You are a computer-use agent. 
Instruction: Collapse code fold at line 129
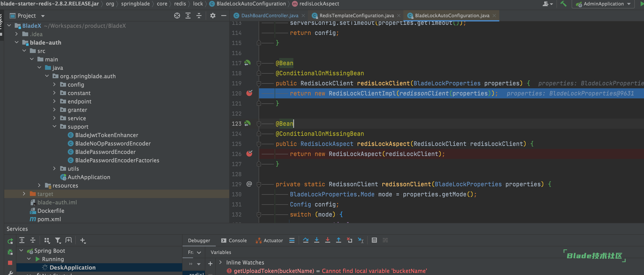pyautogui.click(x=259, y=185)
